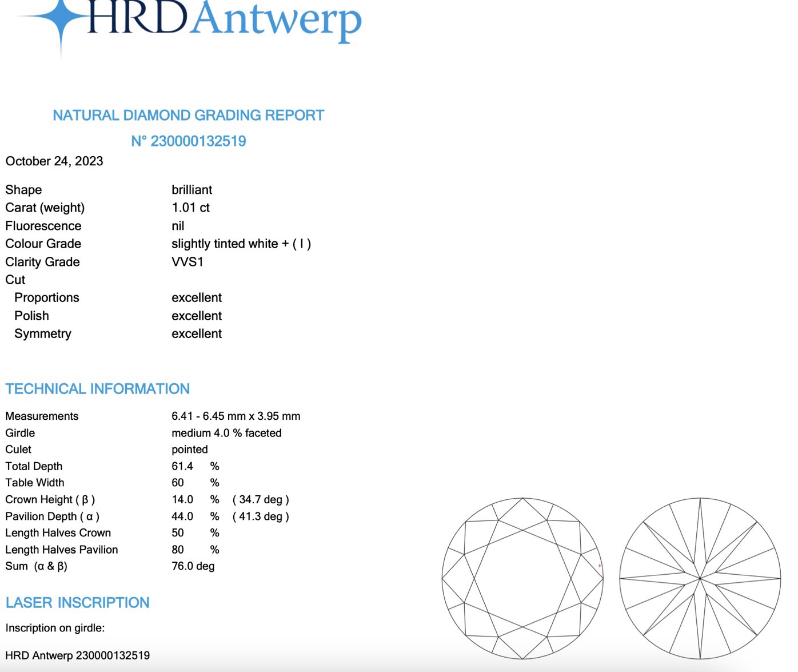Click the total depth value 61.4
This screenshot has width=798, height=672.
click(x=182, y=466)
